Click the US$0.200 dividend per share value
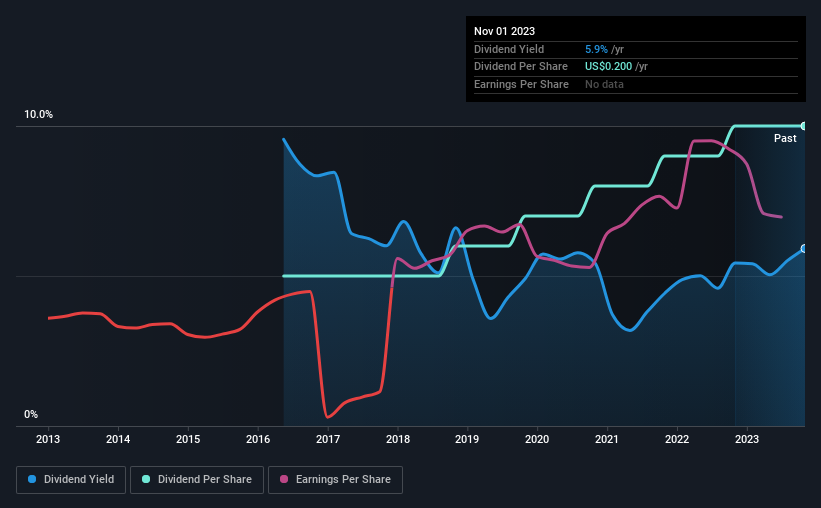 coord(608,67)
